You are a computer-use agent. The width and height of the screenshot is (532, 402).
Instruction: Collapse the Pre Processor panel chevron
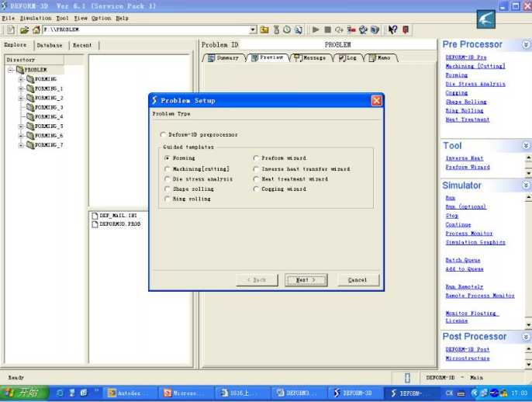click(526, 45)
